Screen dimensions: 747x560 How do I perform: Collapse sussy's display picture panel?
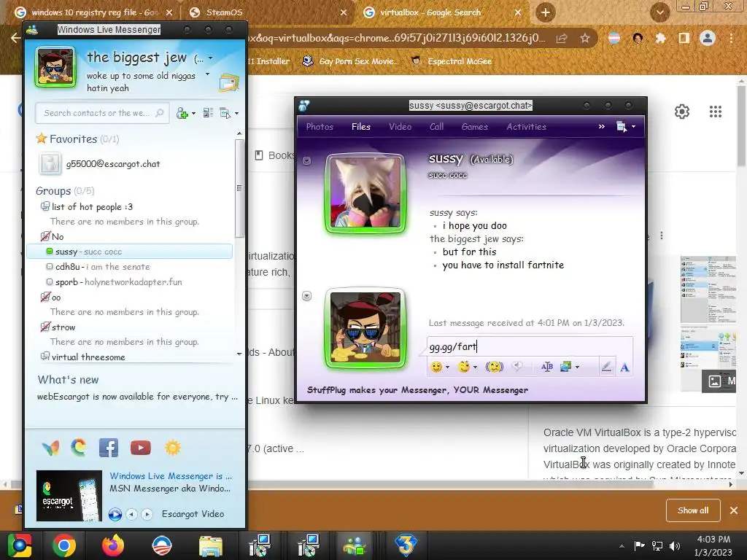(x=307, y=161)
